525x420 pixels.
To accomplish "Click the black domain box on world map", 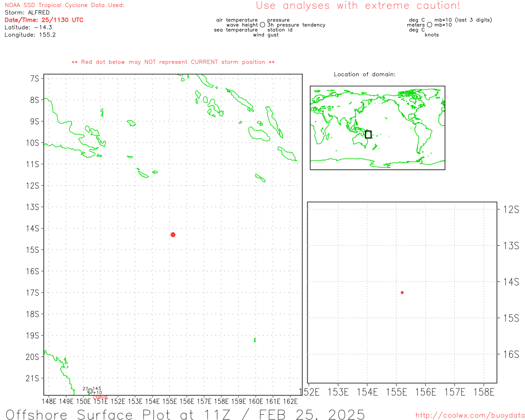I will (x=368, y=135).
